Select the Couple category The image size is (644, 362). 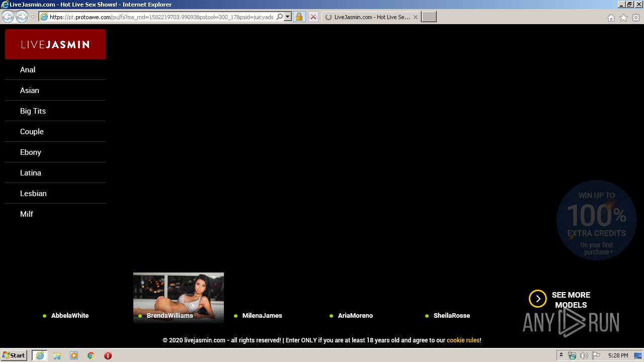tap(55, 131)
